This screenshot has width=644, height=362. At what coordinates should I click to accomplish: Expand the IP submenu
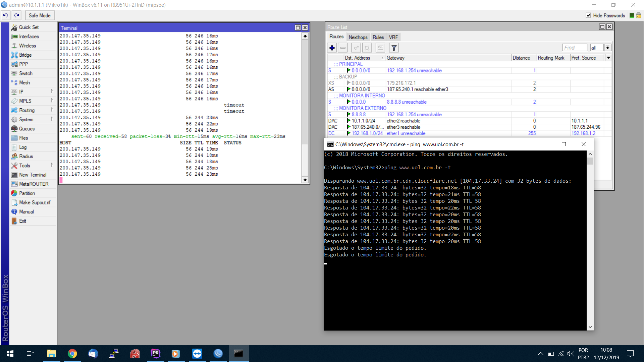point(21,92)
